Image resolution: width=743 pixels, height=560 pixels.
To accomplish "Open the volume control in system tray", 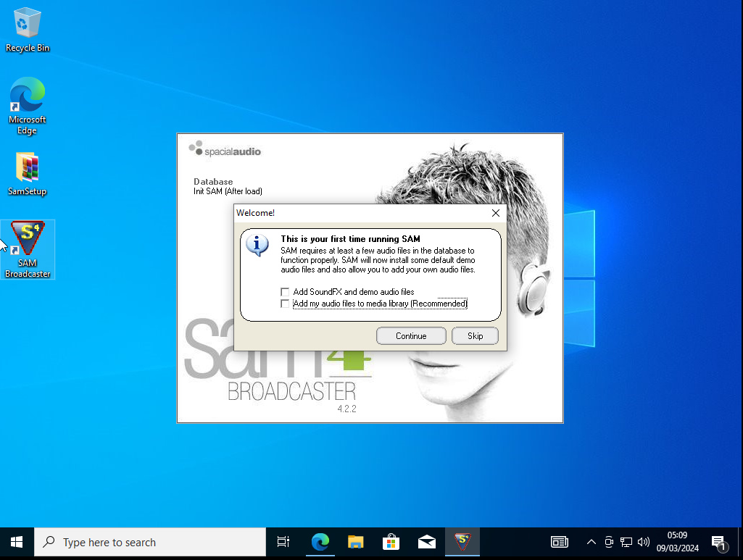I will [x=643, y=542].
